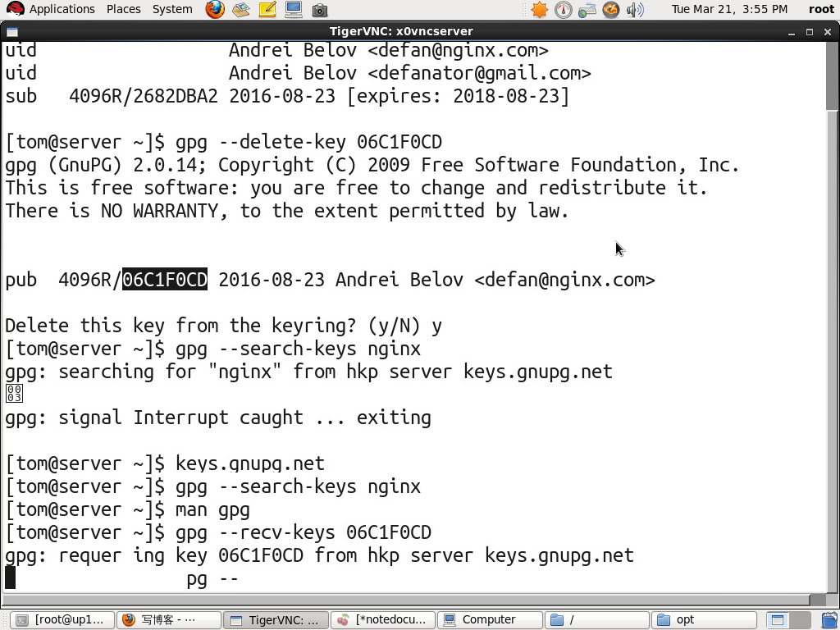This screenshot has width=840, height=630.
Task: Click the 'gpg (GnuPG) 2.0.14' version text
Action: click(x=101, y=165)
